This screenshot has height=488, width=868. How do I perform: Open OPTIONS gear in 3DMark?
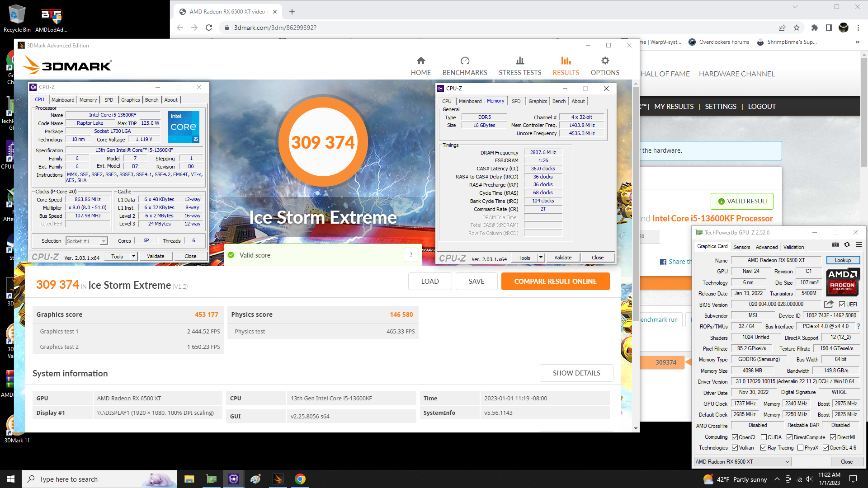click(x=605, y=66)
